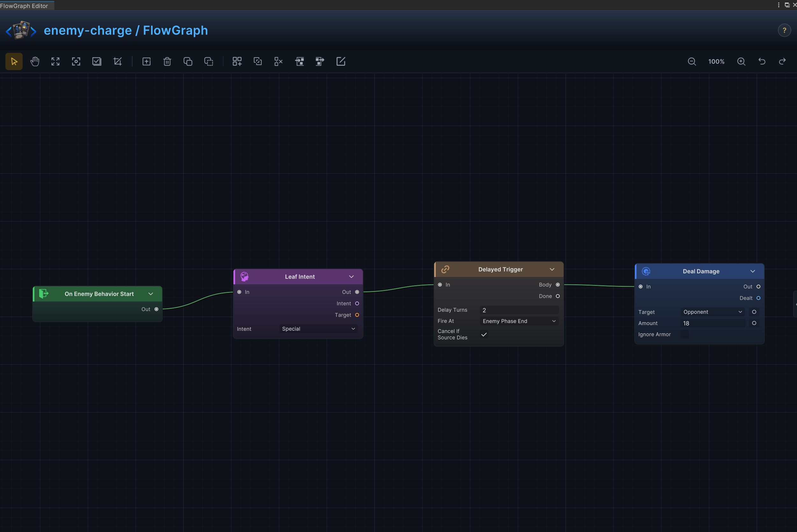Click the Leaf Intent In port
The width and height of the screenshot is (797, 532).
tap(239, 292)
